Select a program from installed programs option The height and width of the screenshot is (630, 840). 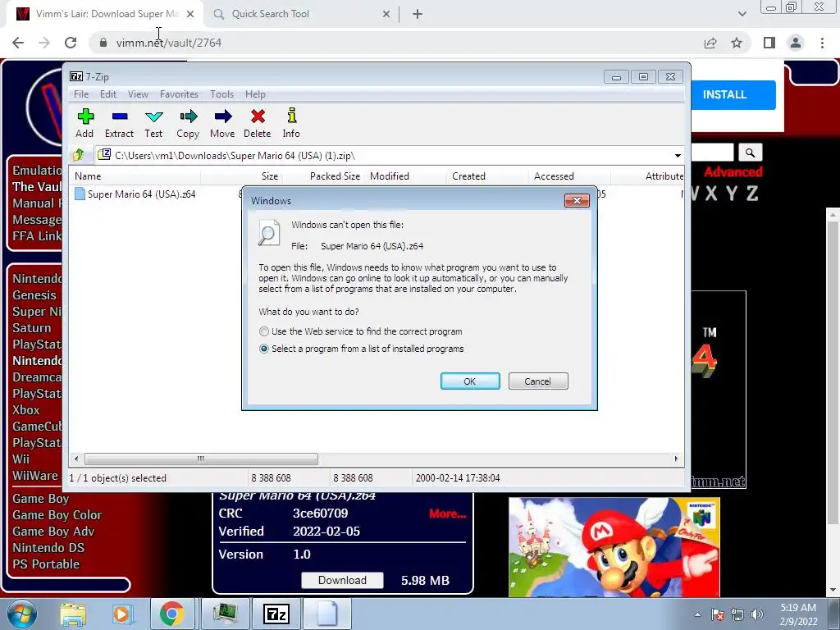362,349
